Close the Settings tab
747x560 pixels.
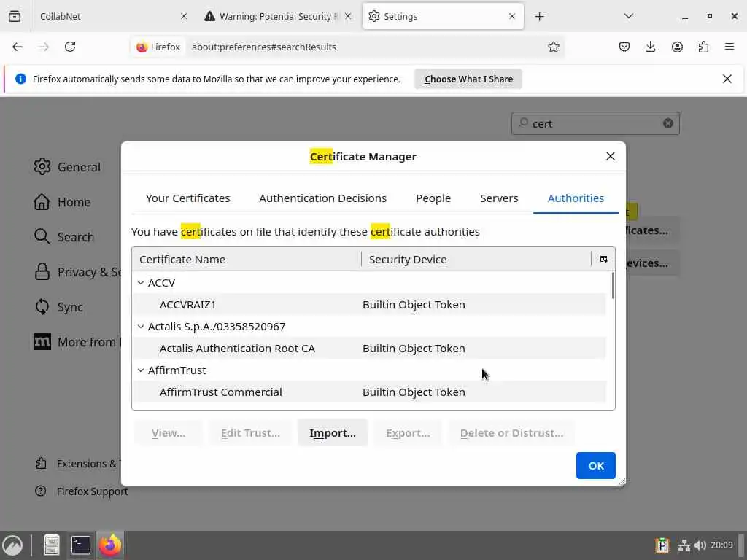512,16
